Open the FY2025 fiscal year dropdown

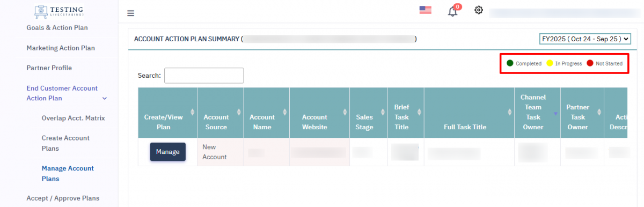[585, 39]
